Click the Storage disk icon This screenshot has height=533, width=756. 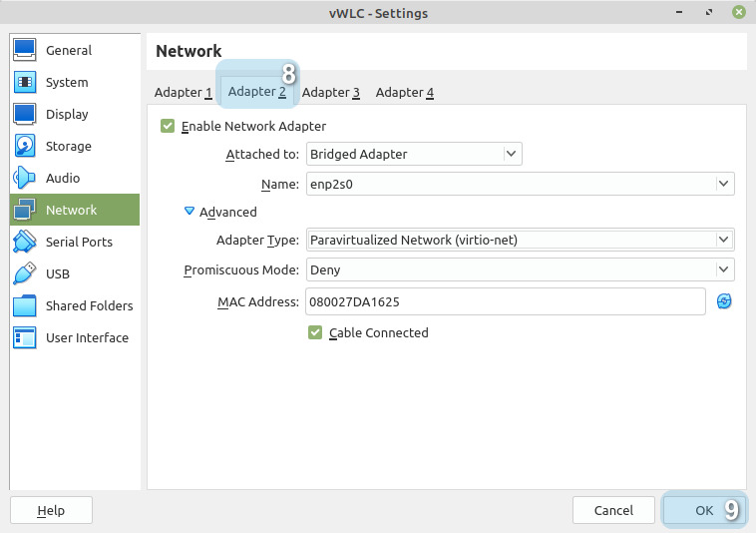pos(25,146)
